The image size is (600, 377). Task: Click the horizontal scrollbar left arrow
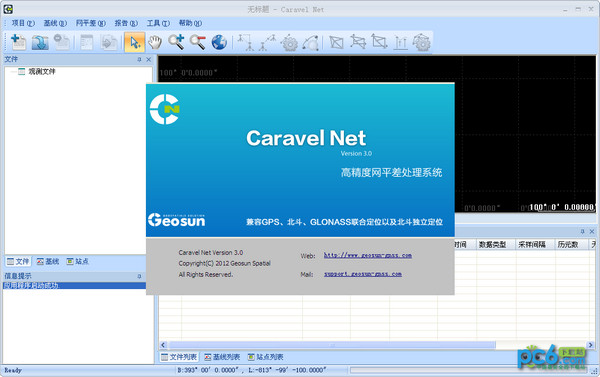point(163,345)
